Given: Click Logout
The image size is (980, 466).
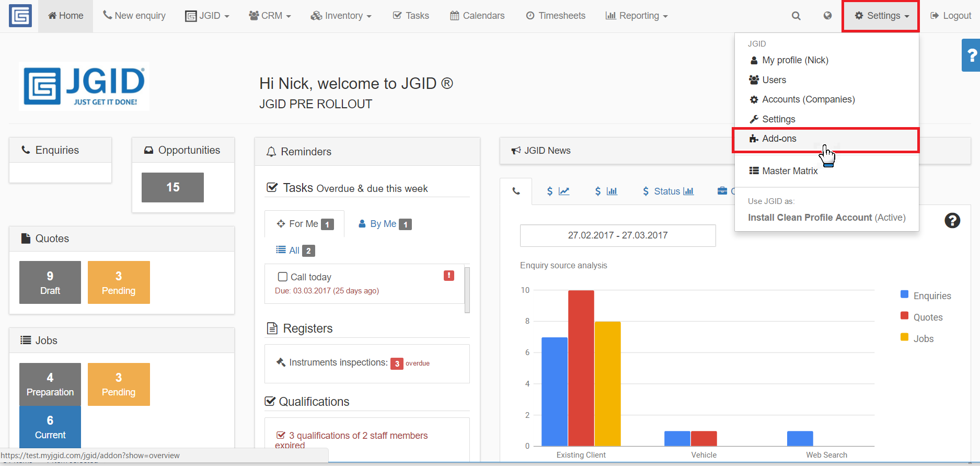Looking at the screenshot, I should pos(951,16).
